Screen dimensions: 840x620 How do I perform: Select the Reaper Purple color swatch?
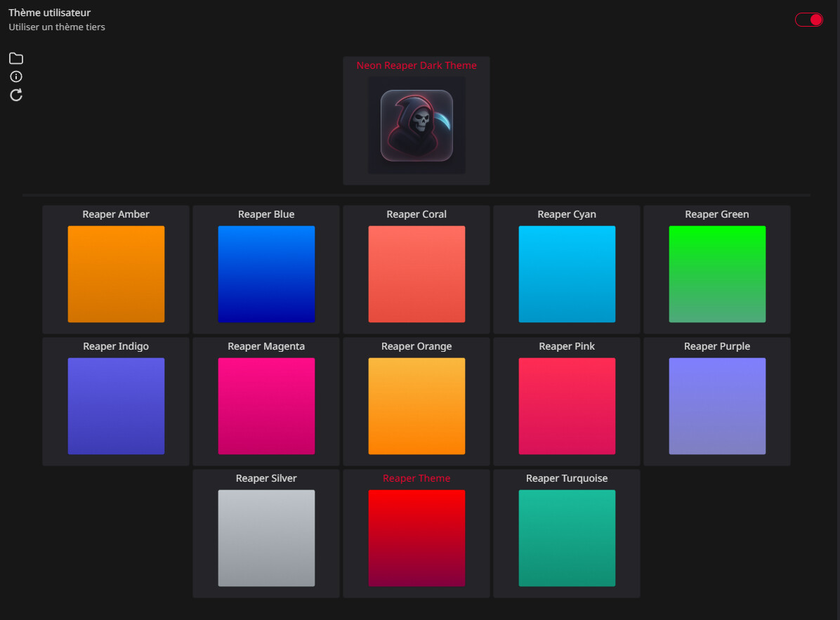[717, 406]
